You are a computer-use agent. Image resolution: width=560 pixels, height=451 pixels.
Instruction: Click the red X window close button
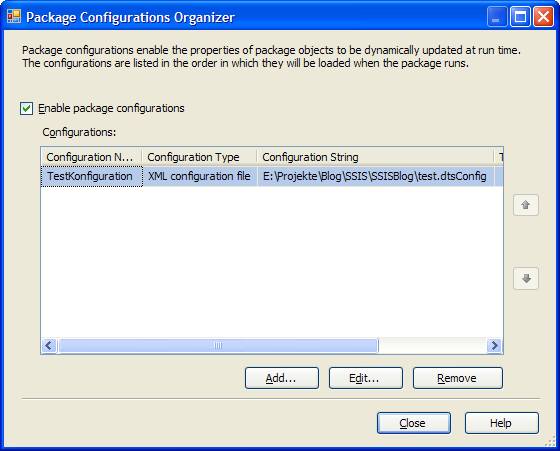(x=543, y=16)
